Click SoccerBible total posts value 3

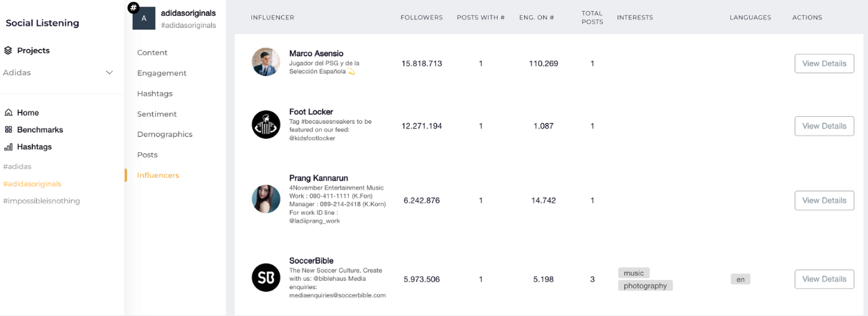tap(593, 279)
